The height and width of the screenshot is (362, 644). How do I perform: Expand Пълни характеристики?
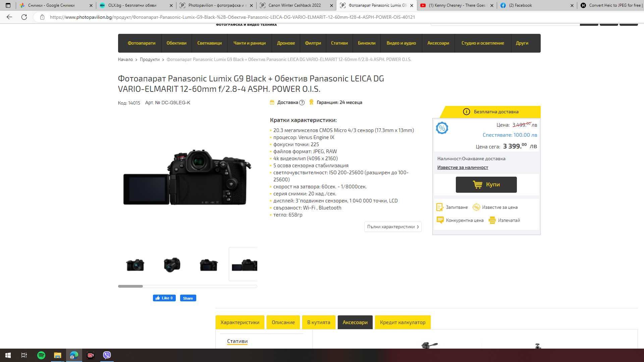(393, 227)
